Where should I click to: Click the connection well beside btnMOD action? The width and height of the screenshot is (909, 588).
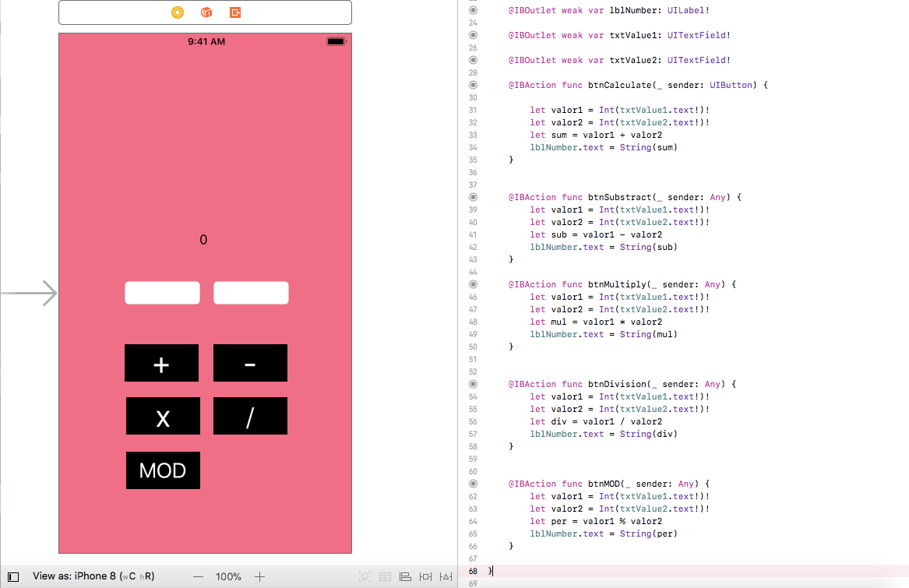point(473,484)
